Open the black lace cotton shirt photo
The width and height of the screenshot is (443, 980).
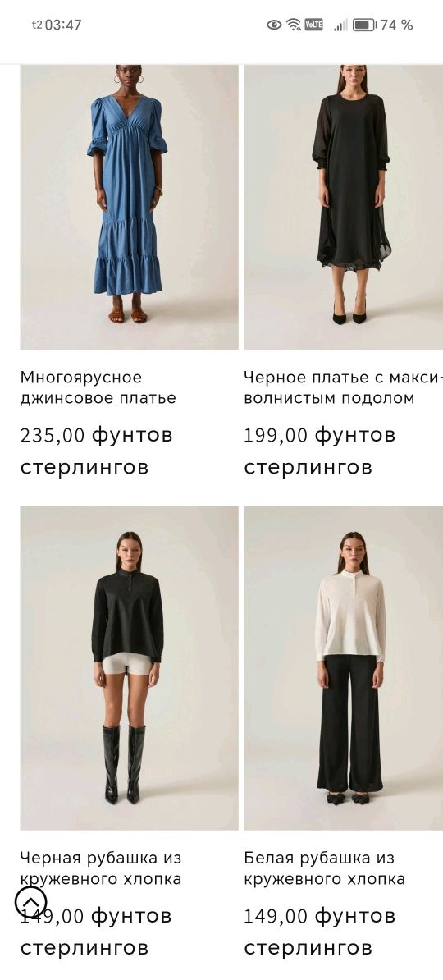click(130, 668)
